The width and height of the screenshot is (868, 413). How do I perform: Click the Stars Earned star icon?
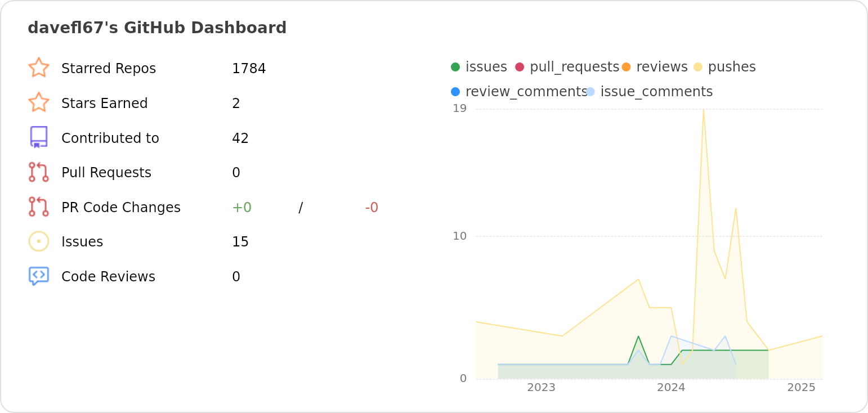[39, 102]
